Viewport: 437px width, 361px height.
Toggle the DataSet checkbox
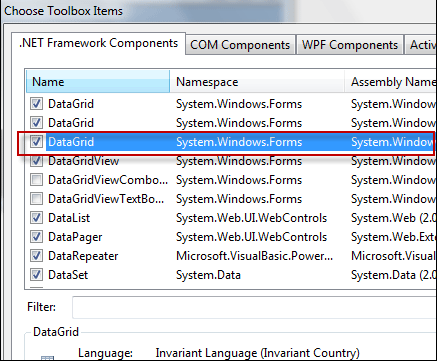click(x=36, y=275)
